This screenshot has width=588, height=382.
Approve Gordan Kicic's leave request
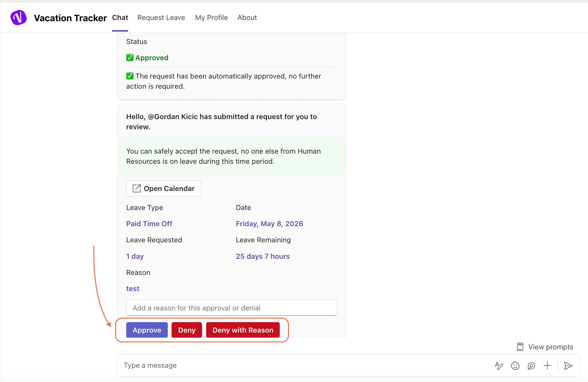point(147,330)
